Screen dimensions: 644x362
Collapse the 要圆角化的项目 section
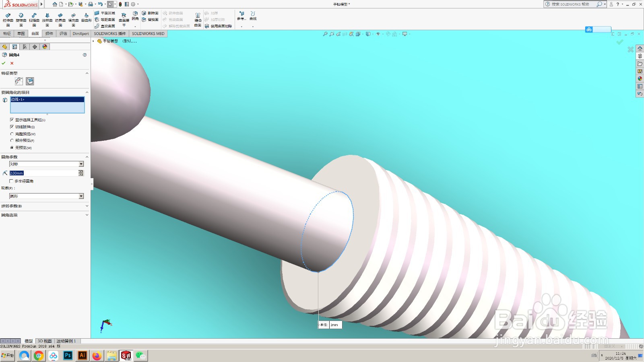[87, 93]
